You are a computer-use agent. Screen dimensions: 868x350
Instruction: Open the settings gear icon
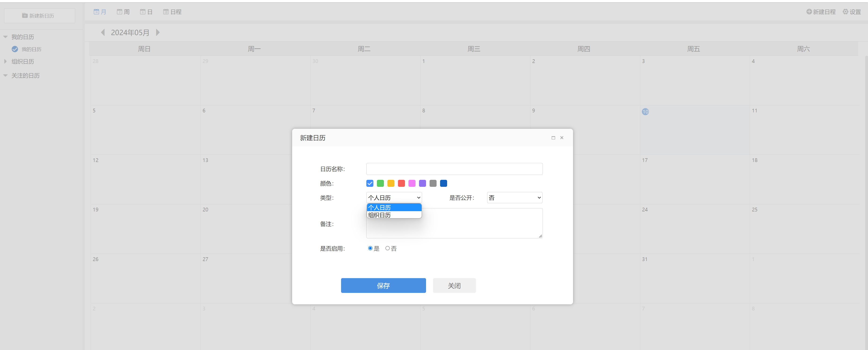tap(846, 12)
